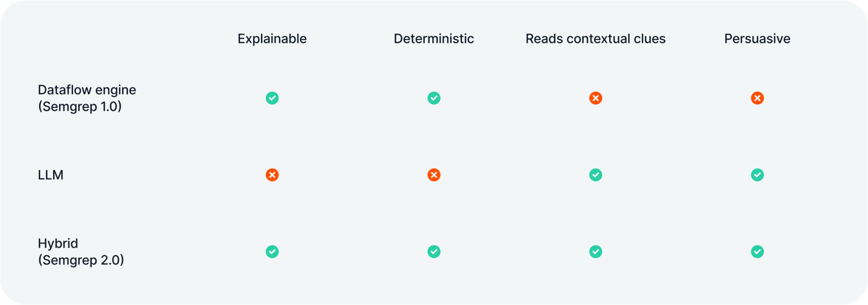Select the Explainable column header
The height and width of the screenshot is (305, 868).
272,39
